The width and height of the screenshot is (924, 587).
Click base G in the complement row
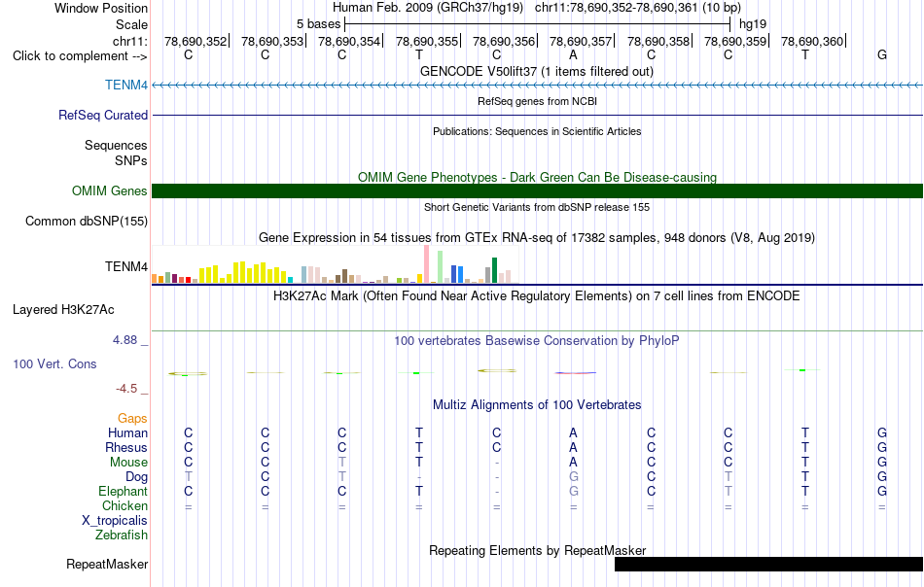click(x=881, y=54)
